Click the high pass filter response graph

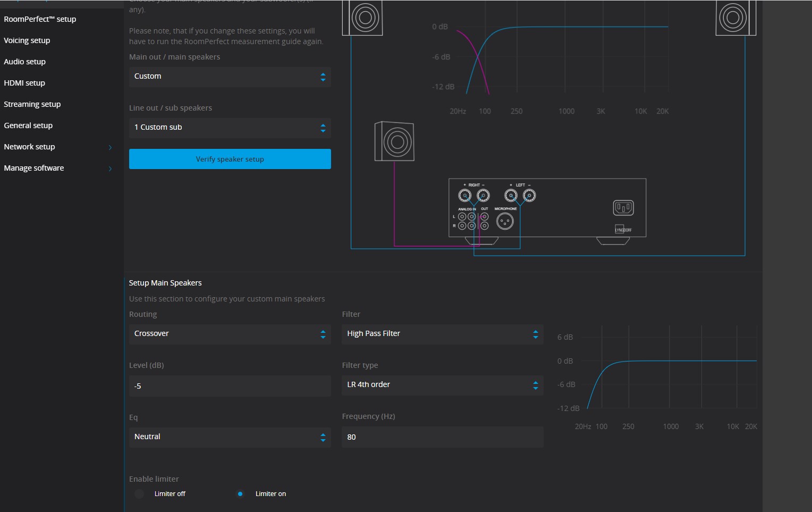[657, 377]
